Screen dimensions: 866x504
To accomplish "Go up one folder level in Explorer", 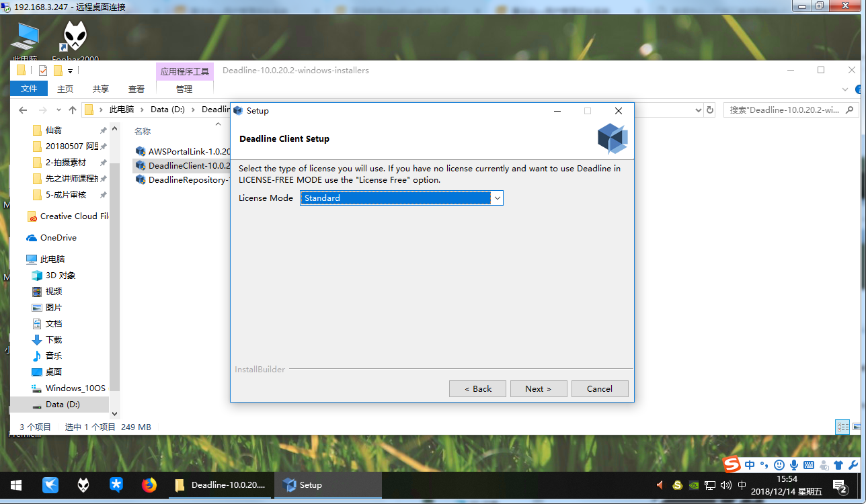I will point(73,110).
